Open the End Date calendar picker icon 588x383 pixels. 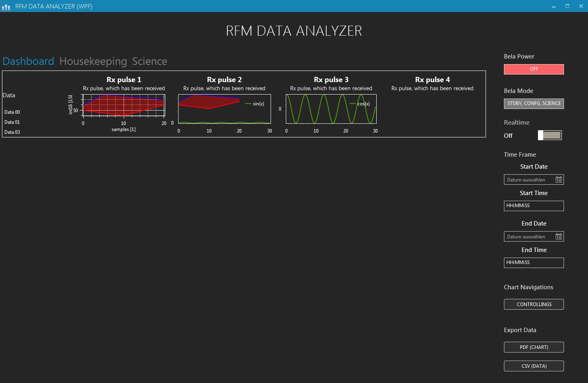pyautogui.click(x=559, y=236)
